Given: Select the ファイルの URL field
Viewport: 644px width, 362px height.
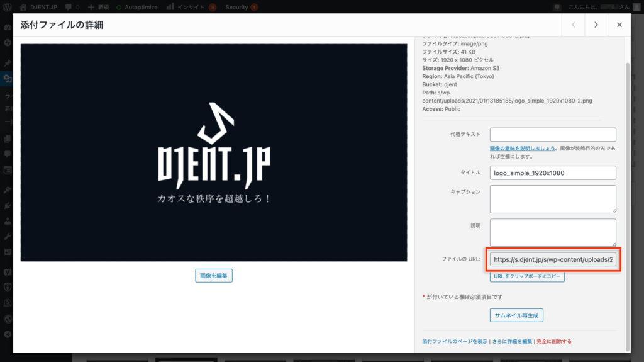Looking at the screenshot, I should point(553,259).
